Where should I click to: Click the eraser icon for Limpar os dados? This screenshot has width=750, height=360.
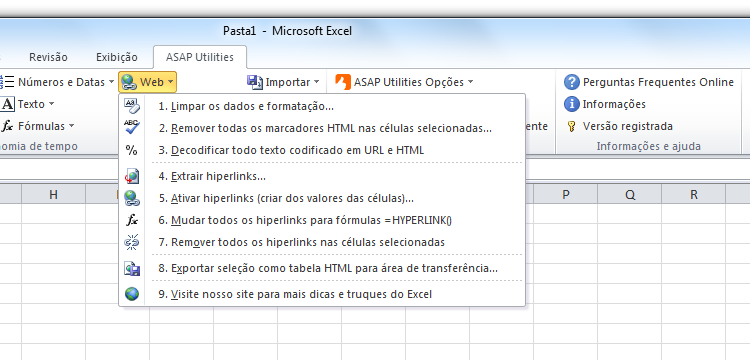click(132, 106)
